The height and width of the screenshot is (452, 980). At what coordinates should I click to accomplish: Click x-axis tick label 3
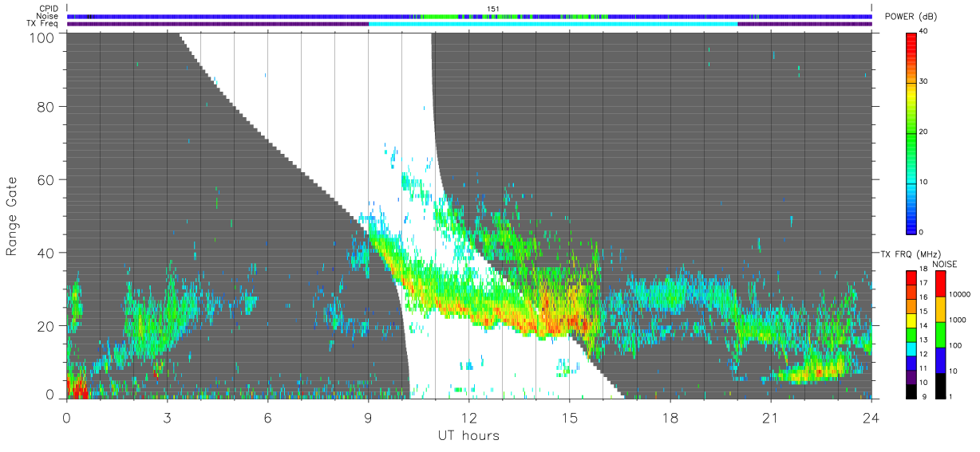pyautogui.click(x=167, y=417)
